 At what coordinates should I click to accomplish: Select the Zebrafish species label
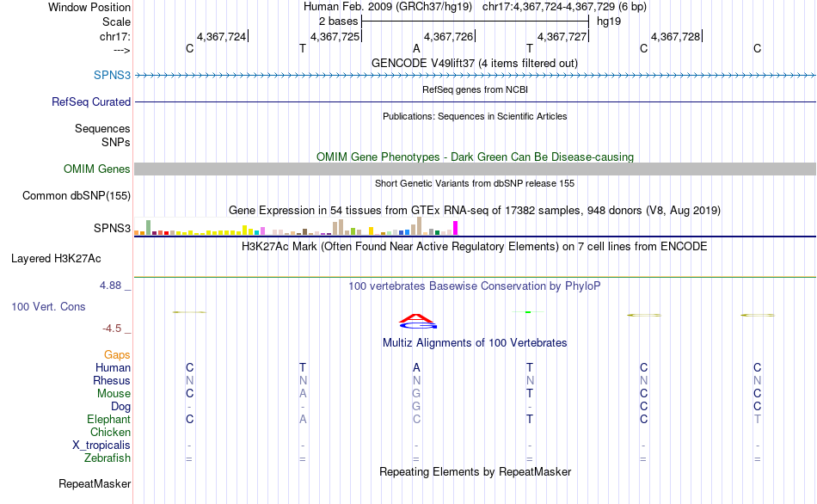(107, 458)
